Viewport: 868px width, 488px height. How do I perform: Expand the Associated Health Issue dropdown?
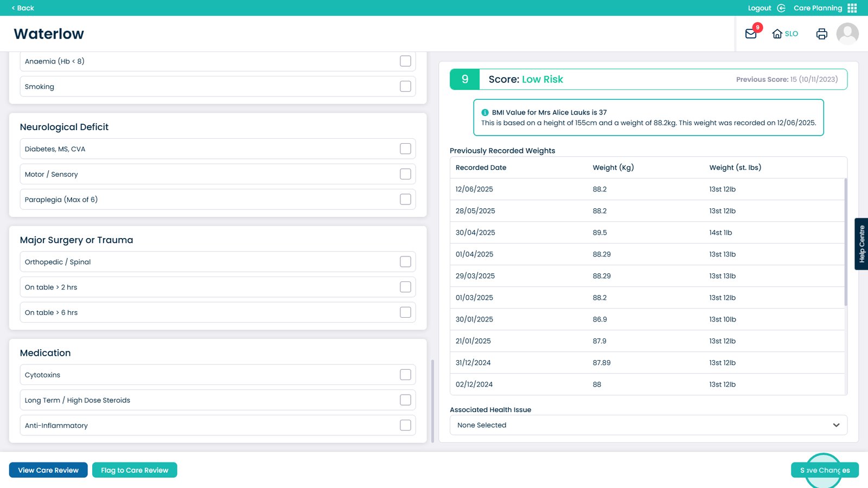[648, 425]
